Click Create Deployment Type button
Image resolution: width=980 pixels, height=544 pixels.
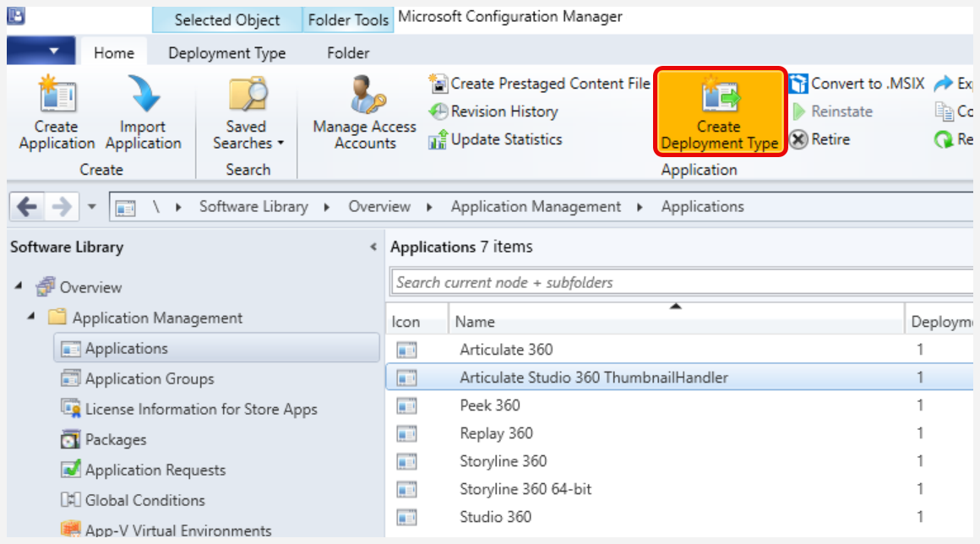click(720, 112)
